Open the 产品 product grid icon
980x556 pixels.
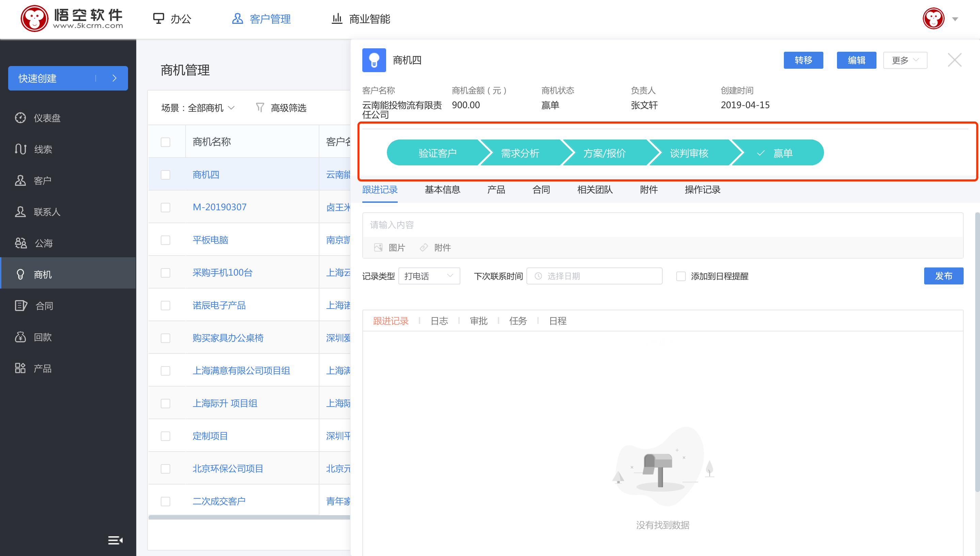coord(20,368)
